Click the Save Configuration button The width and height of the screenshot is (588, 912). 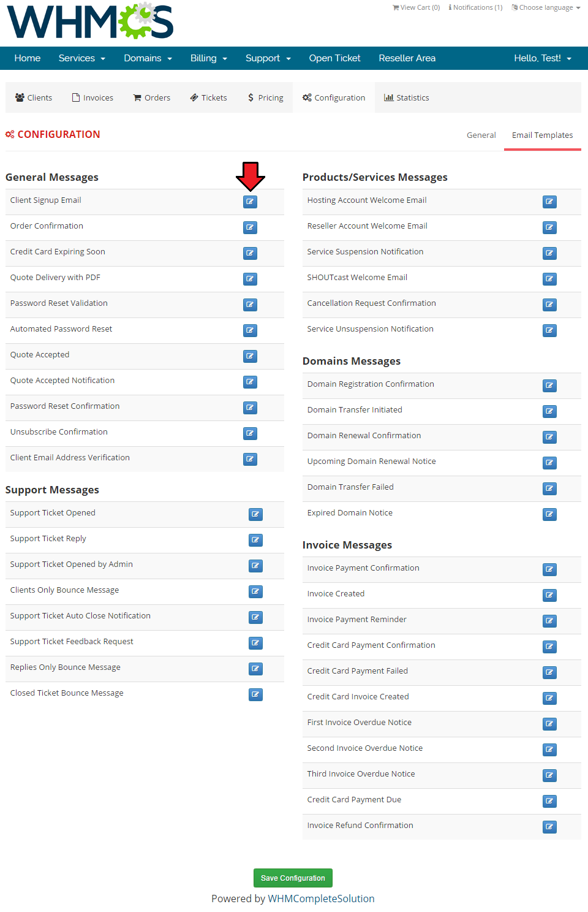coord(293,878)
